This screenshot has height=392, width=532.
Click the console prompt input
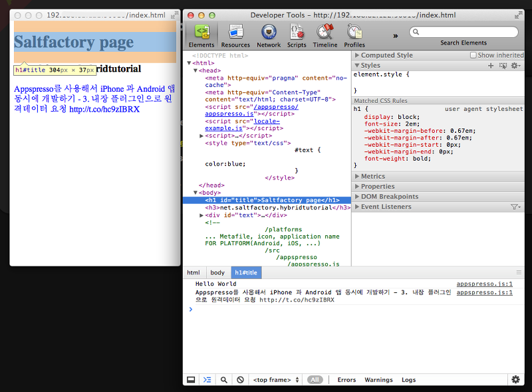pyautogui.click(x=356, y=309)
